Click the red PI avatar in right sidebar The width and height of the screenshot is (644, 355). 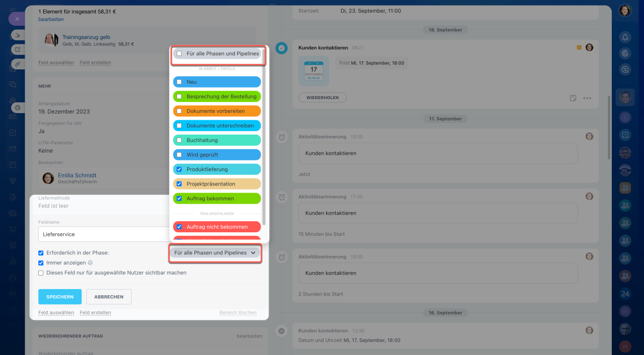pos(625,346)
